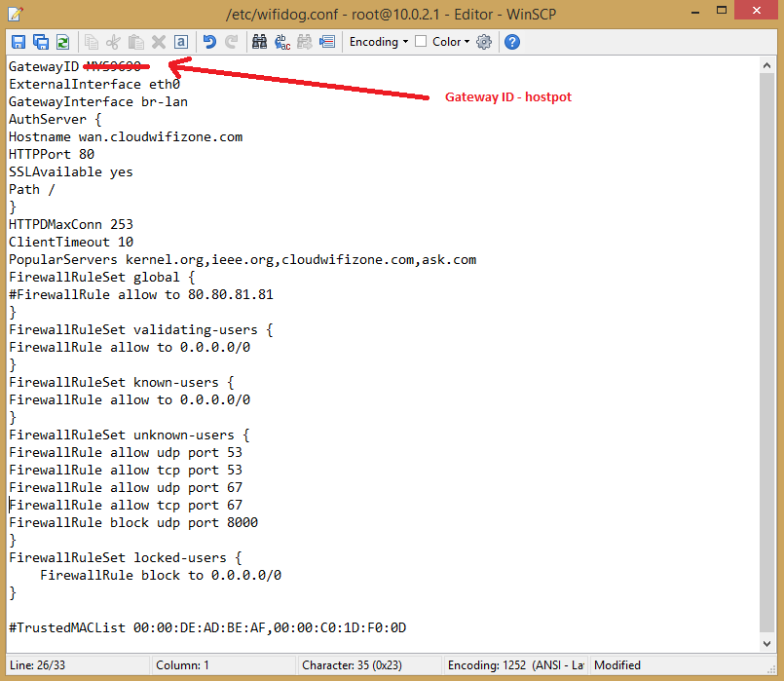
Task: Open the Encoding dropdown
Action: click(x=378, y=42)
